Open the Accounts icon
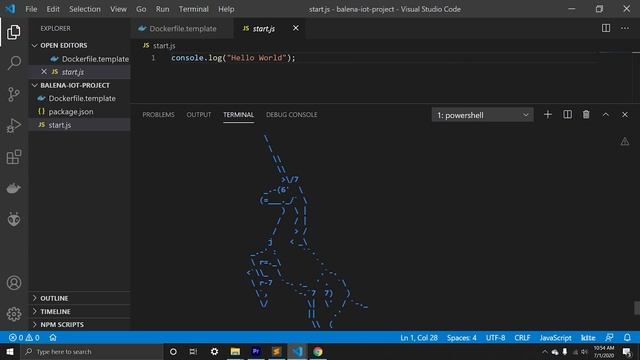The image size is (640, 360). 14,282
